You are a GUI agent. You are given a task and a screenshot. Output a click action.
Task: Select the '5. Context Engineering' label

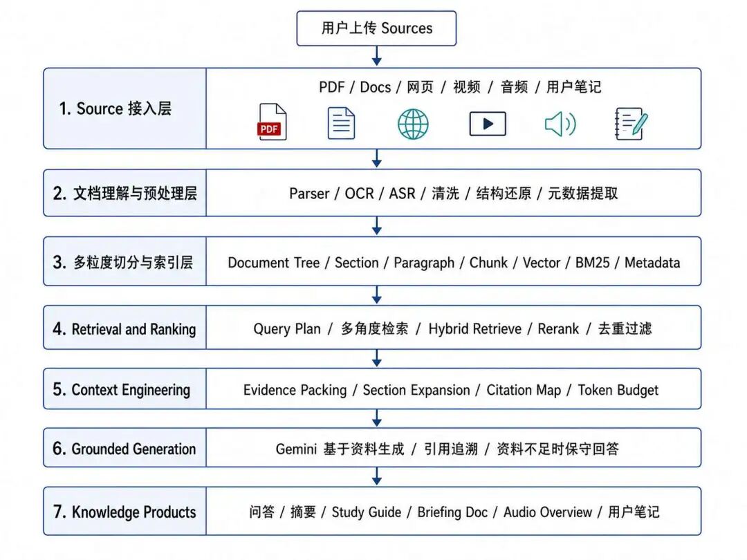[x=122, y=390]
